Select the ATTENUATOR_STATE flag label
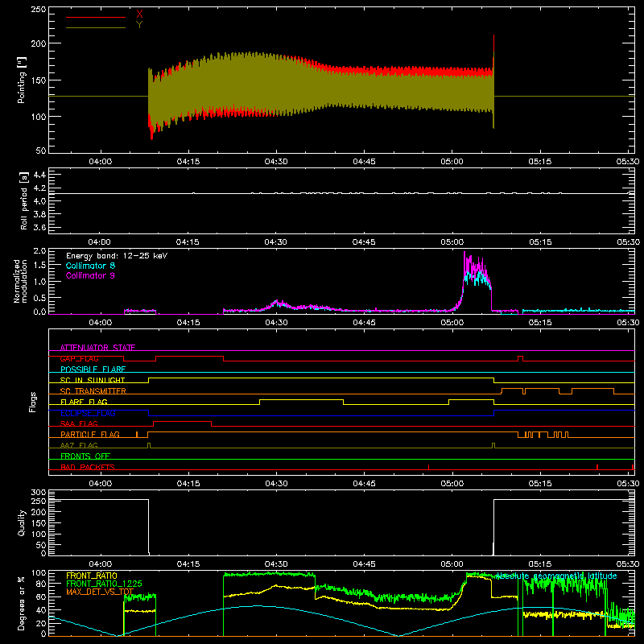The width and height of the screenshot is (644, 644). coord(97,348)
